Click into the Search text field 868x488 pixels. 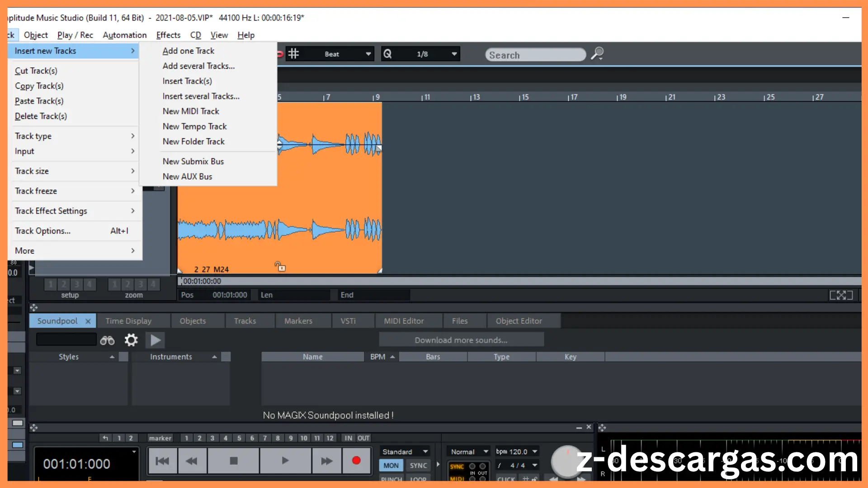pyautogui.click(x=535, y=55)
